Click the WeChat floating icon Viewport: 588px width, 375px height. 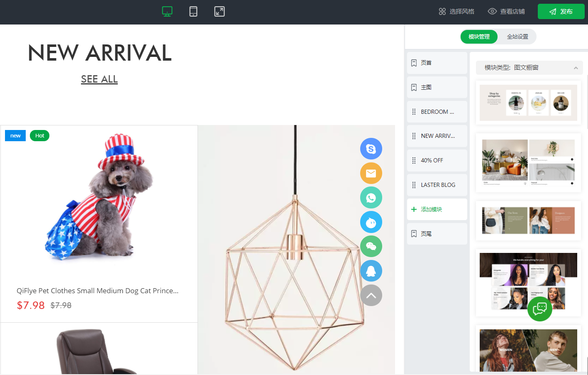pos(371,247)
